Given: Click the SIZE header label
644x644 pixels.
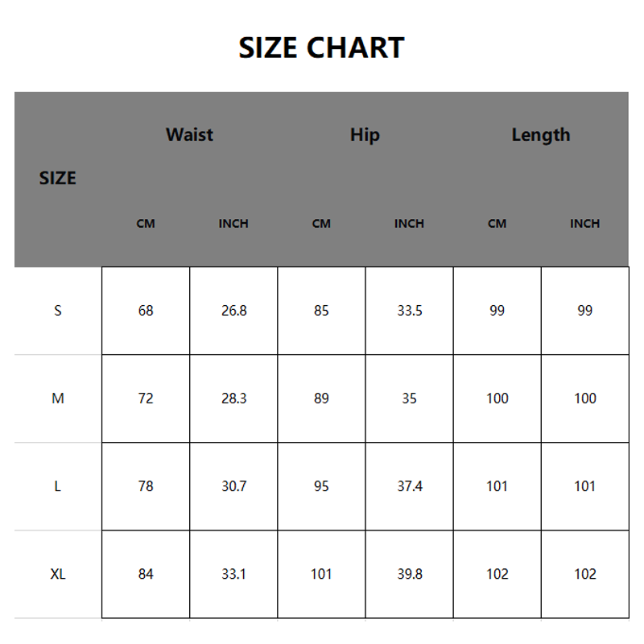Looking at the screenshot, I should tap(58, 178).
